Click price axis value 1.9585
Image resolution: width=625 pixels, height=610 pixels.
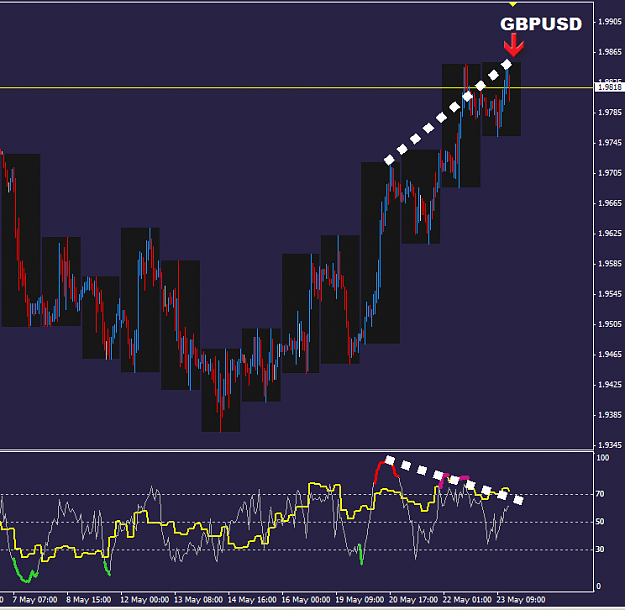[610, 264]
